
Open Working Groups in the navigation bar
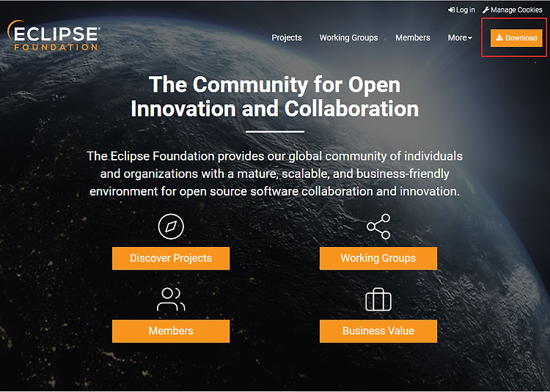[348, 37]
